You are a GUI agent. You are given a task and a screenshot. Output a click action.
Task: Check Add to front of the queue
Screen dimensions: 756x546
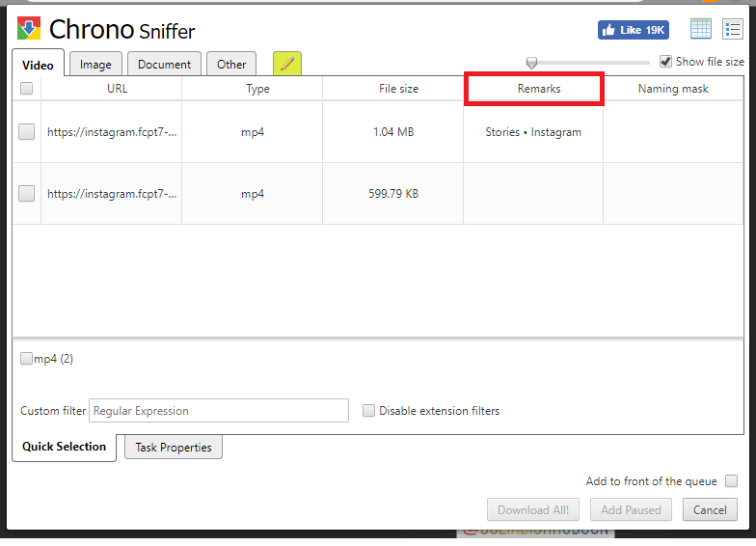pos(731,481)
